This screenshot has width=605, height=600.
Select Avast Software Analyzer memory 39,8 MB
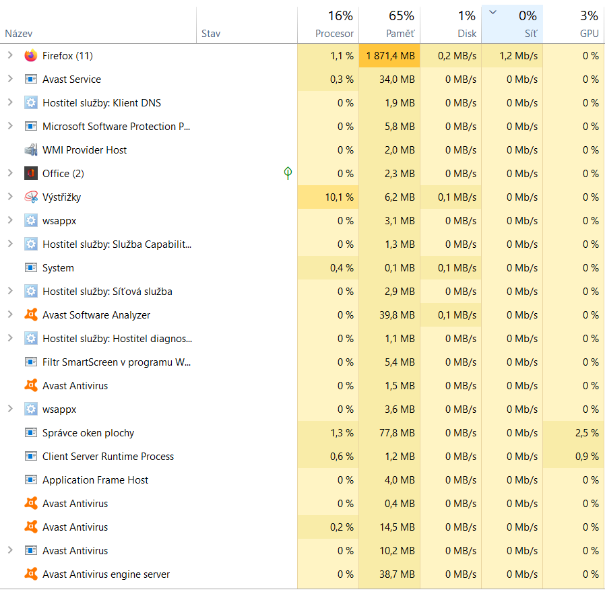click(x=389, y=315)
